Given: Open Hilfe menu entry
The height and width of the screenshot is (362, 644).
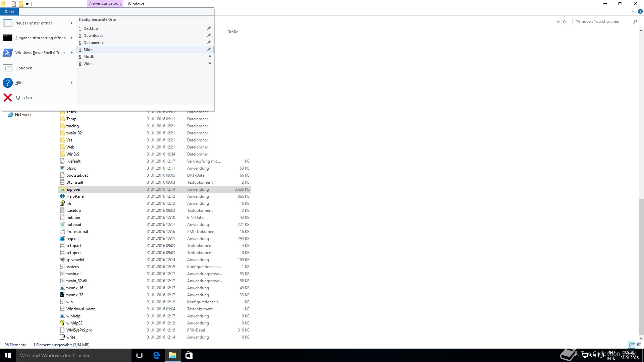Looking at the screenshot, I should pos(38,83).
